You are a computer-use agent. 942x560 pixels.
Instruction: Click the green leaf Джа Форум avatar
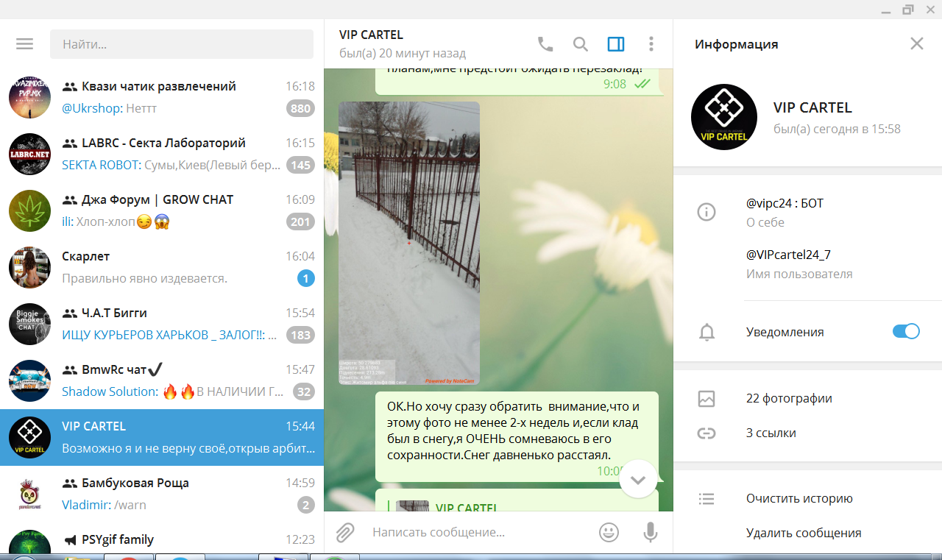[x=29, y=210]
